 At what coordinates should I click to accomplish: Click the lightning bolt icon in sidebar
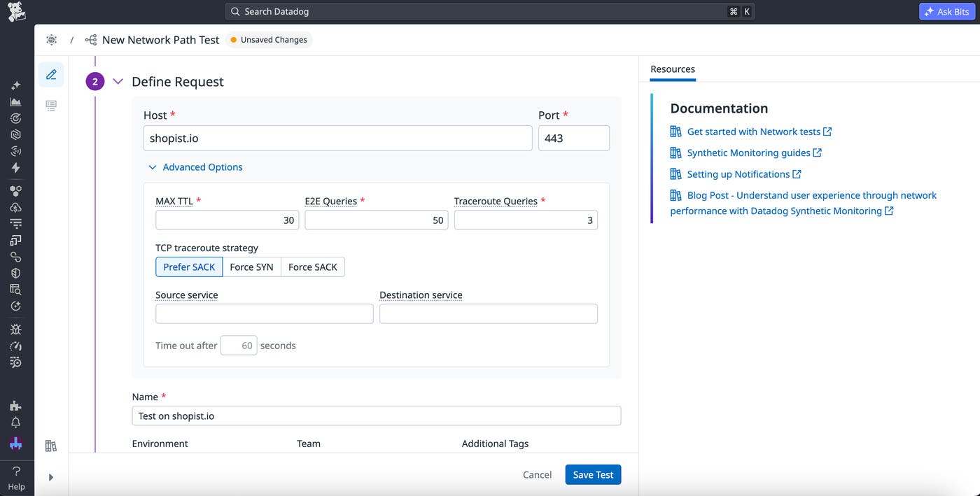tap(15, 168)
